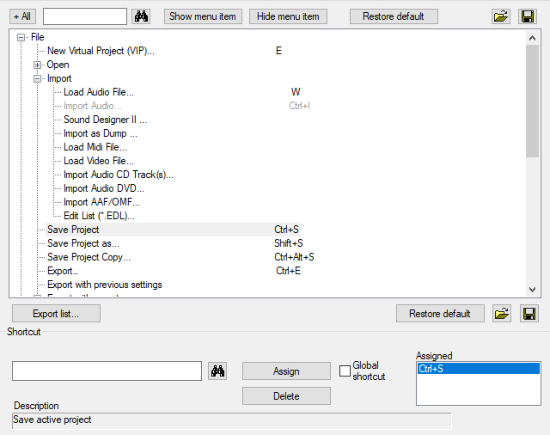Click the menu search binoculars icon
The height and width of the screenshot is (435, 550).
tap(141, 16)
